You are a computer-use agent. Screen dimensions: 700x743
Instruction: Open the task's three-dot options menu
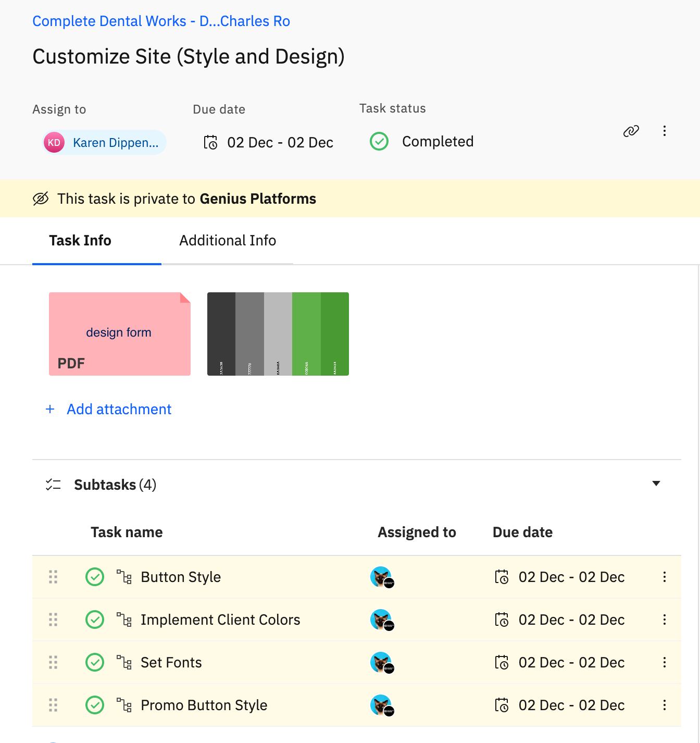(664, 131)
